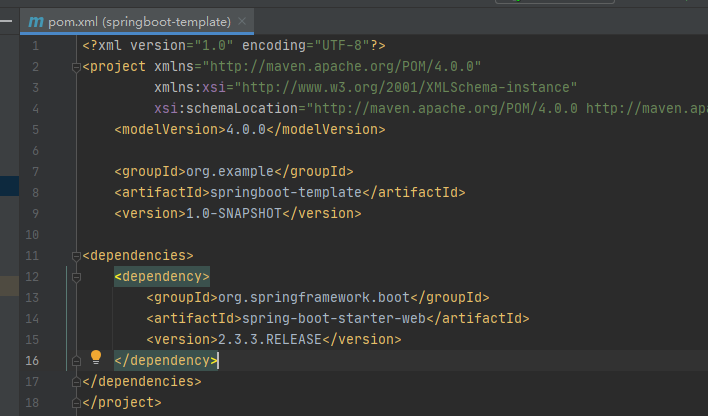Collapse the project tag fold marker
Image resolution: width=708 pixels, height=416 pixels.
[x=75, y=67]
